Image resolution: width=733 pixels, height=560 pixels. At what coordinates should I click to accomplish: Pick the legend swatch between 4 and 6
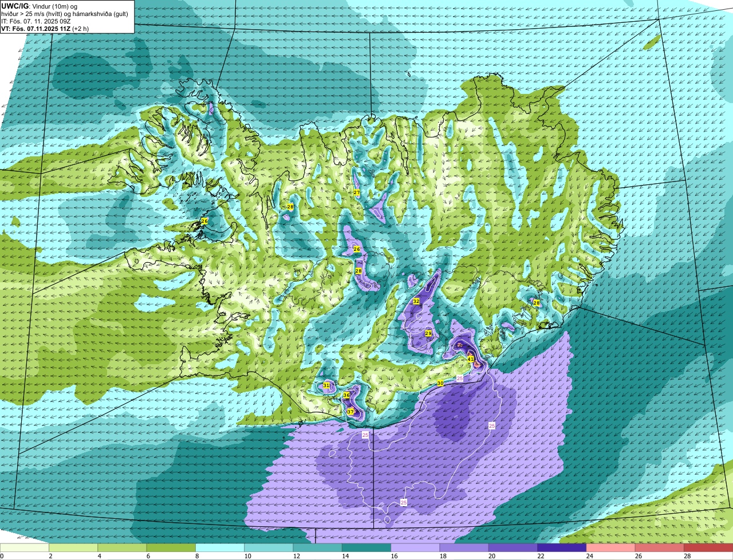click(122, 548)
